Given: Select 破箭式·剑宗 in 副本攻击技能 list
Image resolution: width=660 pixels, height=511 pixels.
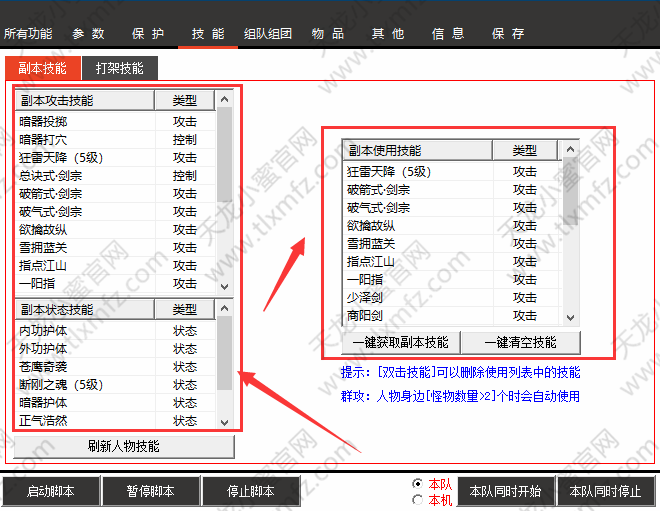Looking at the screenshot, I should 115,194.
